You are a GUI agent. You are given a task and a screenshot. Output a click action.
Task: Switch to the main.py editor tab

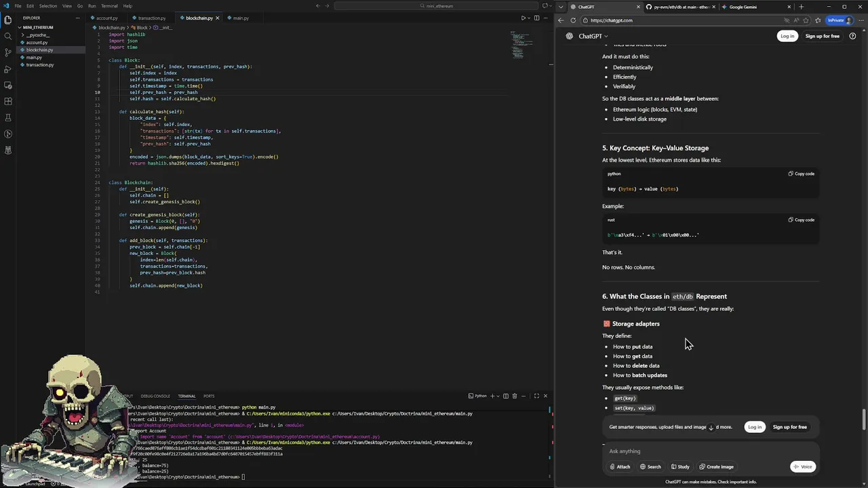tap(241, 18)
